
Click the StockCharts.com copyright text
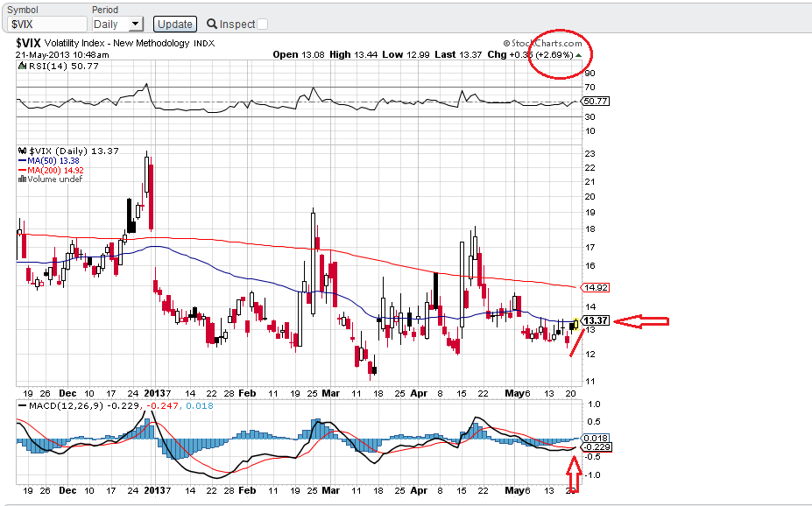point(542,44)
